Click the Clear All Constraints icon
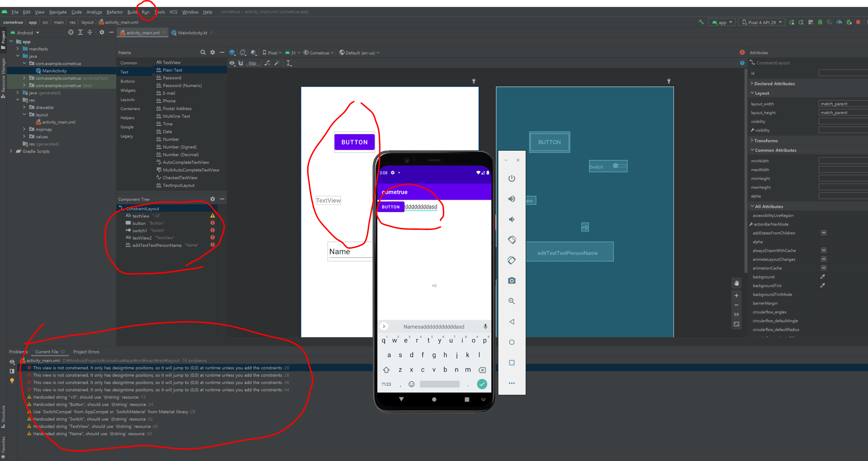This screenshot has height=461, width=868. (x=267, y=63)
